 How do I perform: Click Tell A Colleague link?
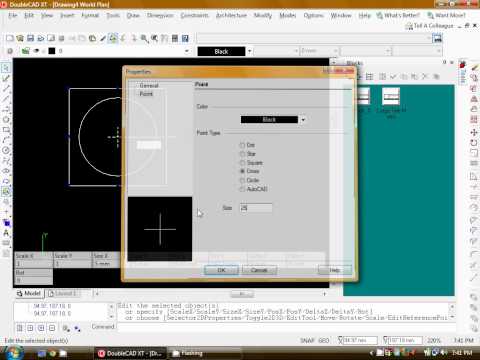click(429, 26)
